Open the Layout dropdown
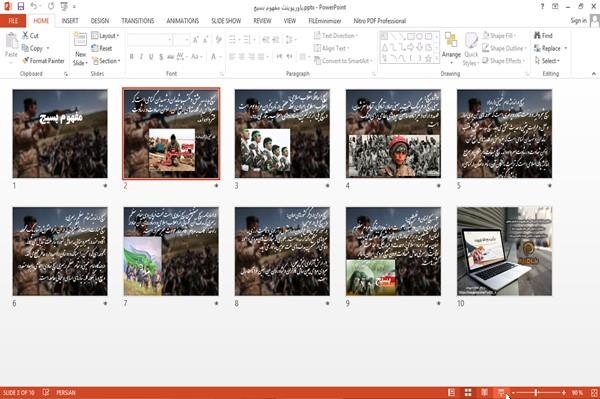Screen dimensions: 600x399 point(105,36)
